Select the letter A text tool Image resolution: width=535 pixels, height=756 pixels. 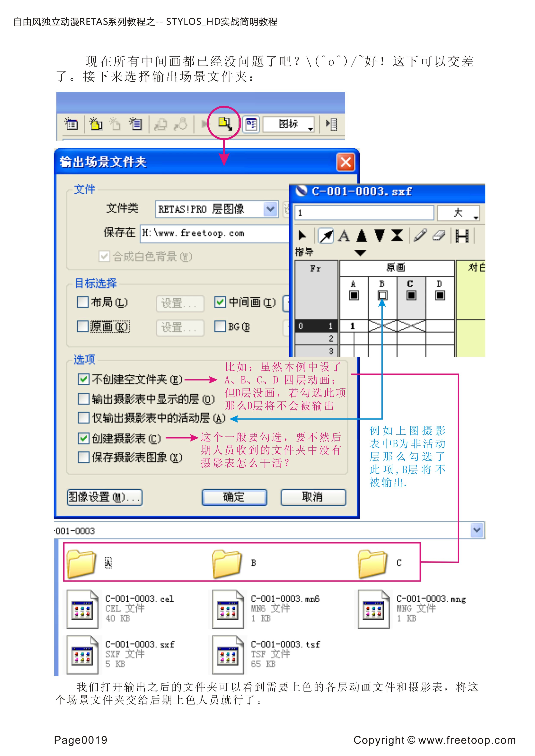(344, 236)
